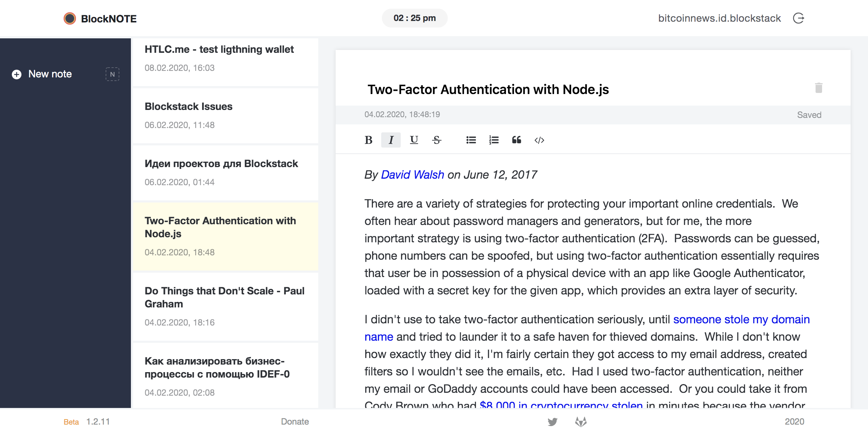Toggle the italic formatting button
The height and width of the screenshot is (434, 868).
tap(391, 140)
